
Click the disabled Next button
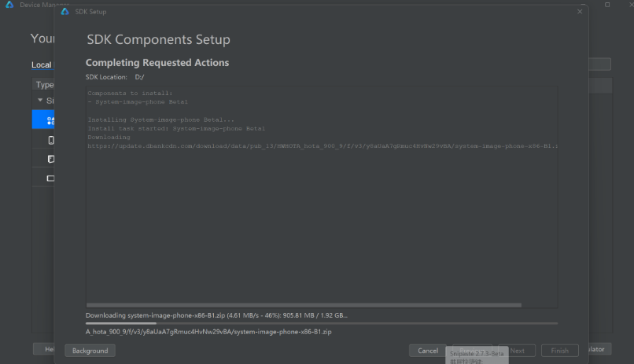click(x=517, y=351)
